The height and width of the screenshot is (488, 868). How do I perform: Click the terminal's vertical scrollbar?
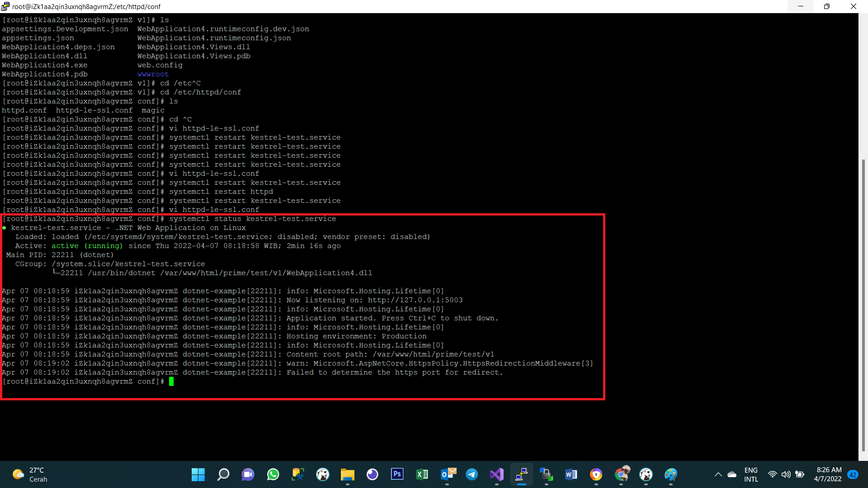tap(863, 305)
